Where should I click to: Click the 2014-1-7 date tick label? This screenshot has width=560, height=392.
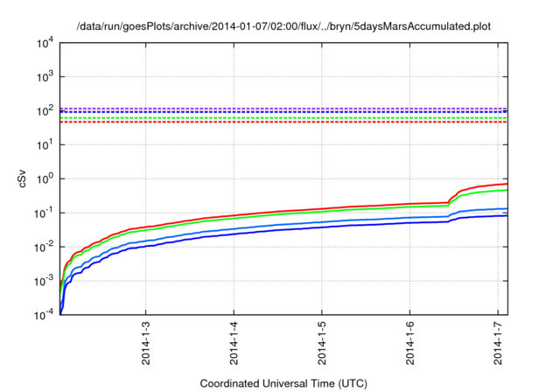pos(498,343)
